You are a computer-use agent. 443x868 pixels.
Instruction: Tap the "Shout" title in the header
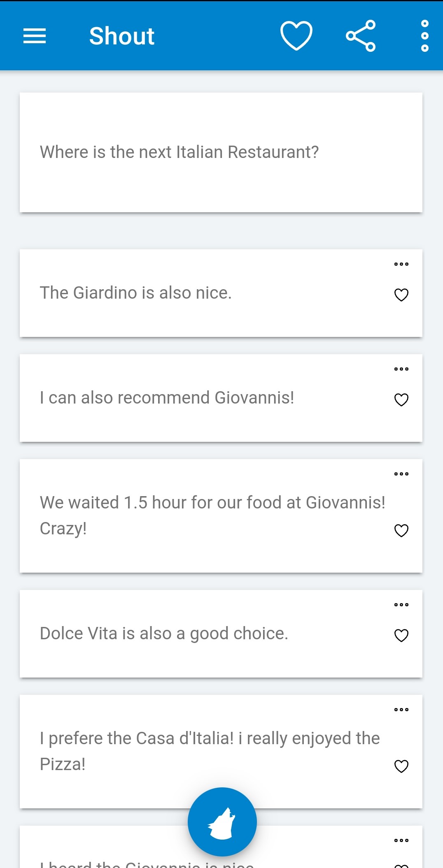point(122,36)
